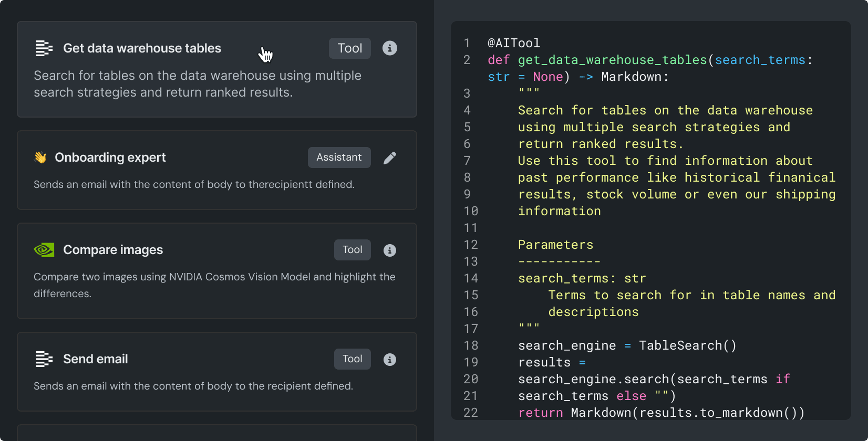Click 'str = None) -> Markdown:' code line

578,77
